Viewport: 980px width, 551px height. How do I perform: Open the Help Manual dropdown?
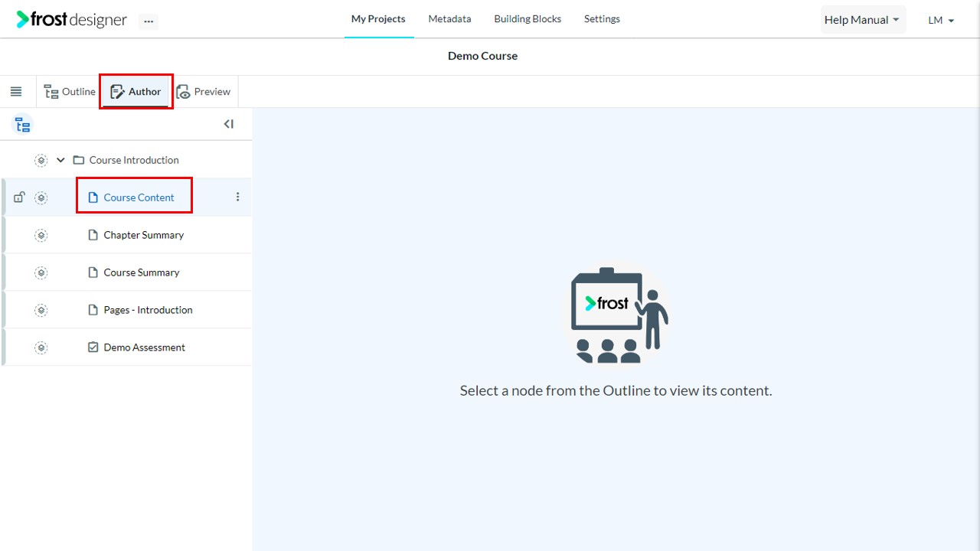863,20
